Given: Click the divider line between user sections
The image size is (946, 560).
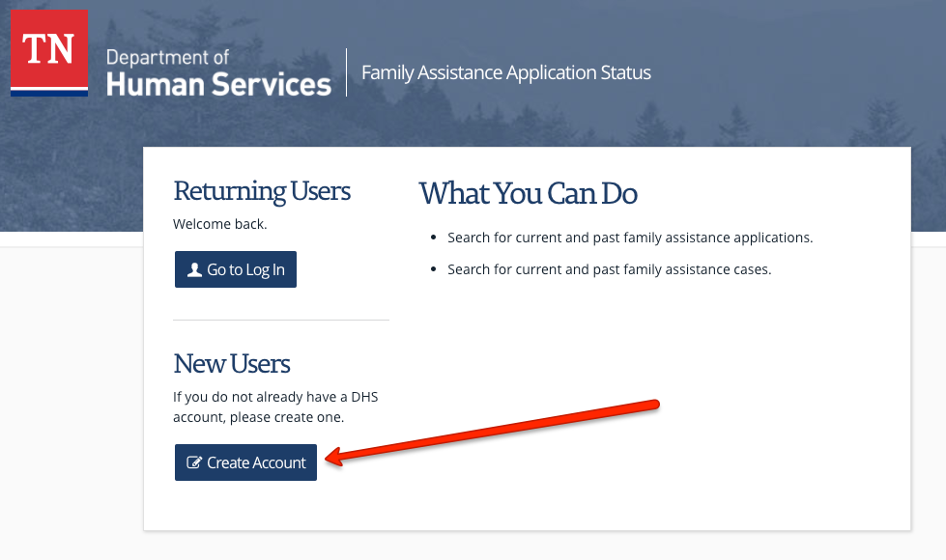Looking at the screenshot, I should click(280, 319).
